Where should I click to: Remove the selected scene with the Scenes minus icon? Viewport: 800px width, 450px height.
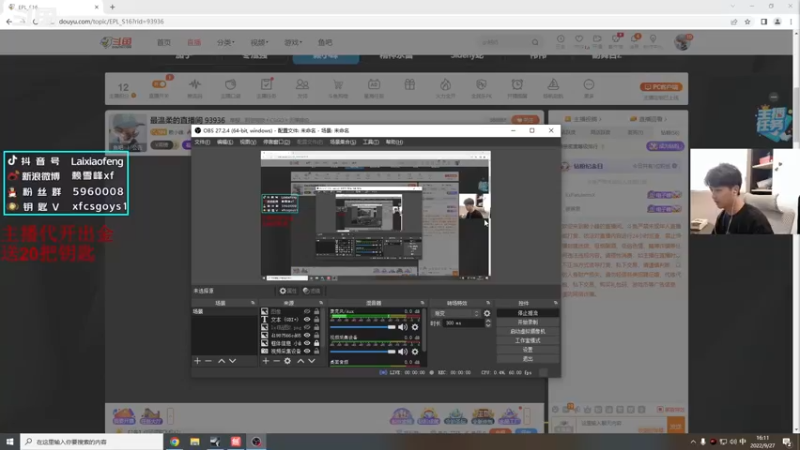208,361
